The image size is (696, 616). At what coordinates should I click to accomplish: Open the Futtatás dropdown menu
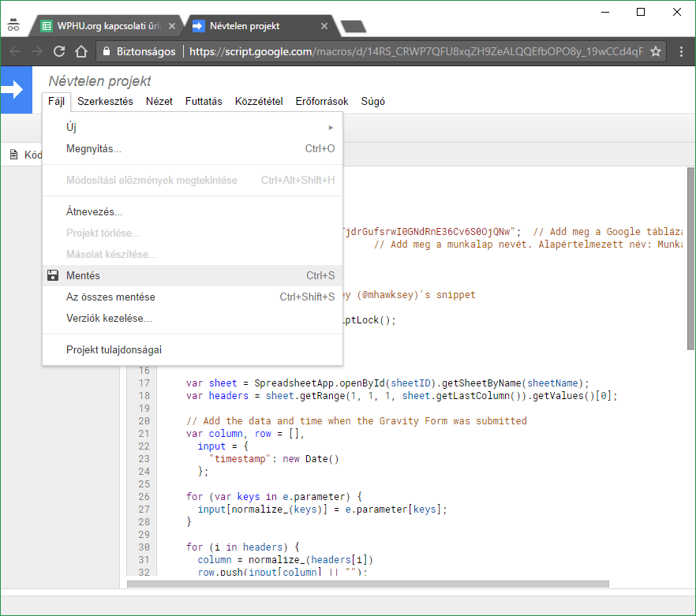pyautogui.click(x=204, y=101)
